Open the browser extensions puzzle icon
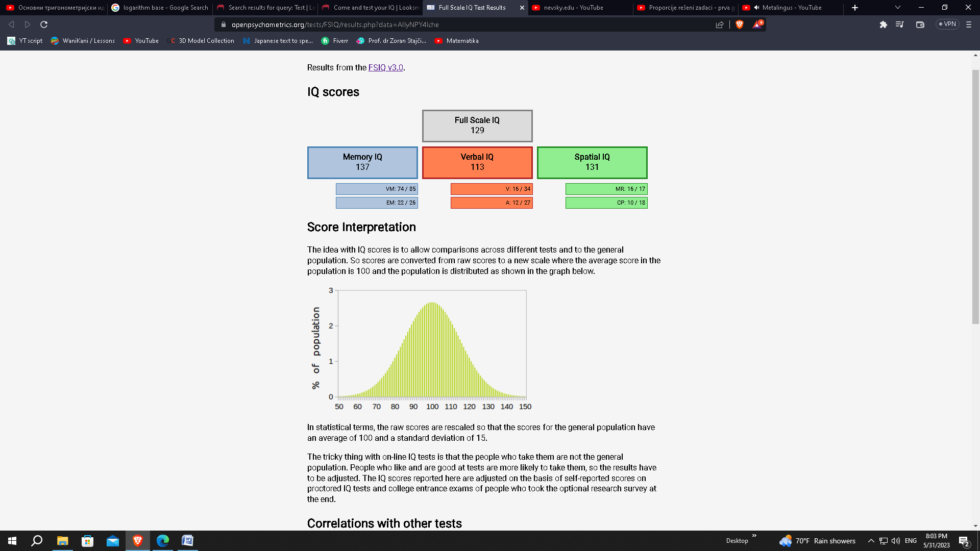The image size is (980, 551). pyautogui.click(x=884, y=24)
